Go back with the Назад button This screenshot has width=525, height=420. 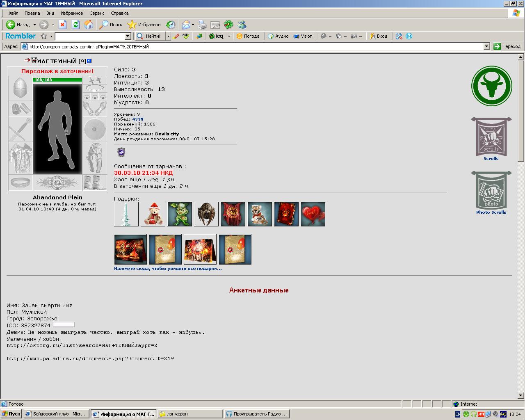tap(18, 25)
